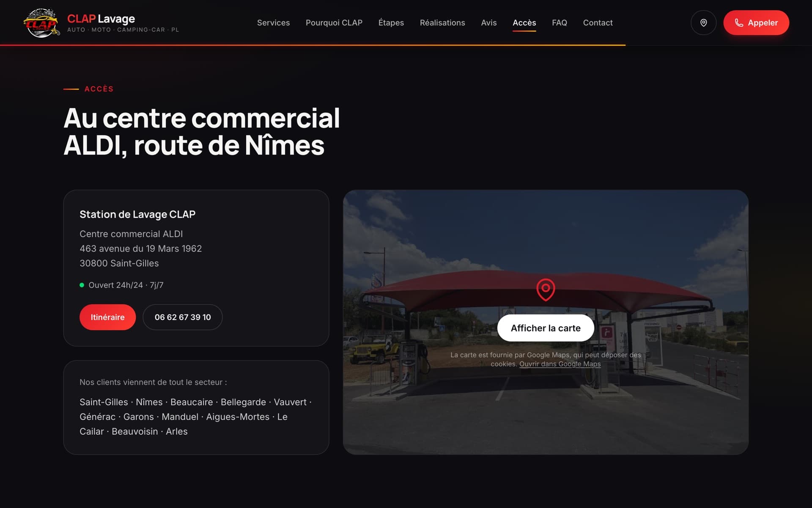Click the red Itinéraire button
This screenshot has height=508, width=812.
[107, 317]
